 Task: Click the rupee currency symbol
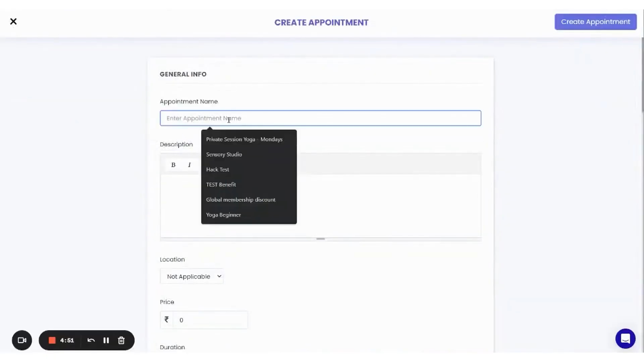(166, 319)
